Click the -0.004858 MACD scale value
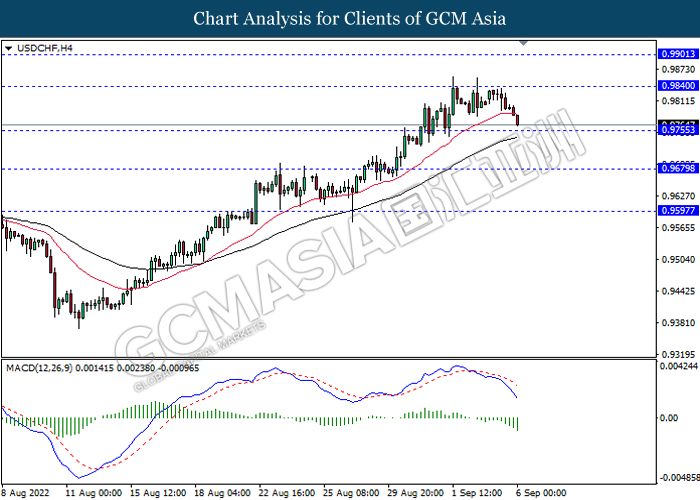This screenshot has height=500, width=700. point(680,478)
